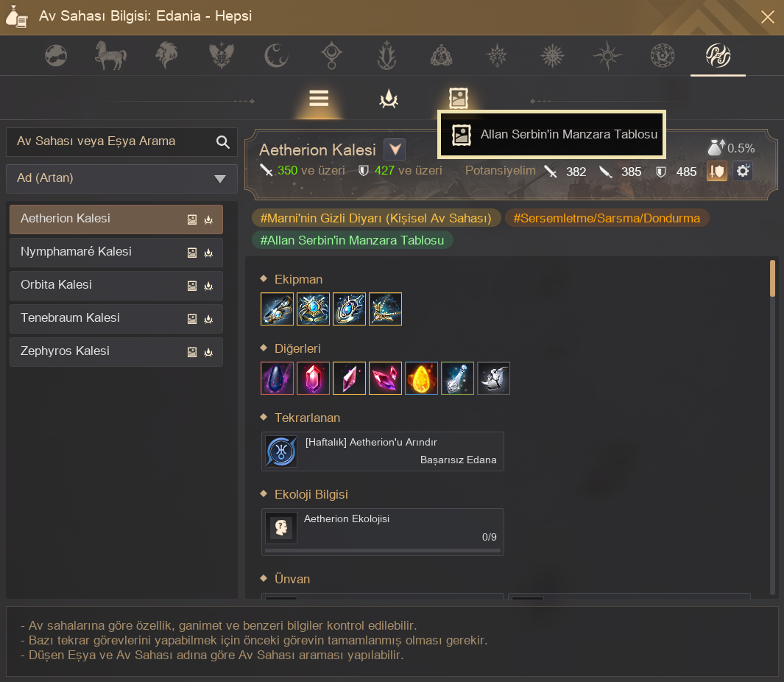Select the crescent moon region icon

click(276, 55)
